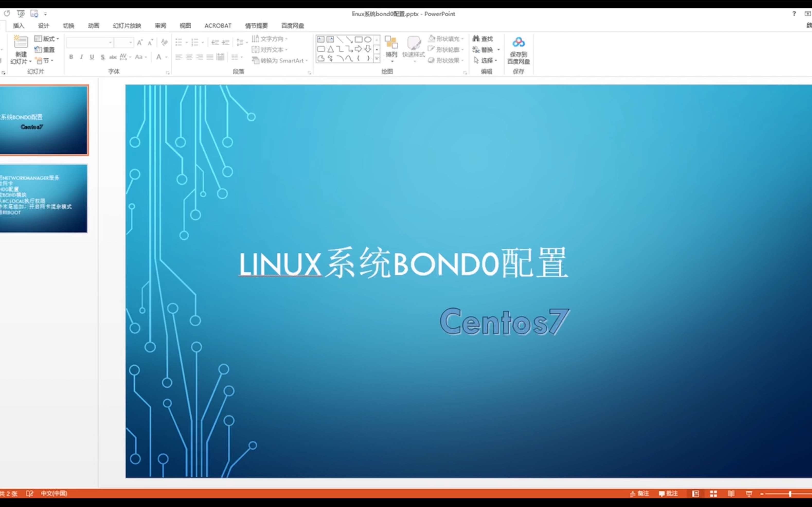Screen dimensions: 812x507
Task: Open the Animations (动画) tab
Action: 94,26
